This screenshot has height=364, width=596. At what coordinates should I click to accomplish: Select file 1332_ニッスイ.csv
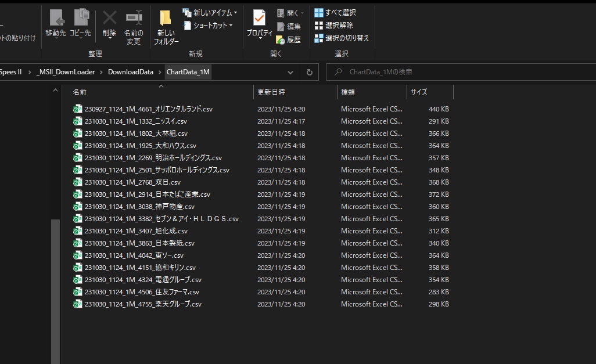pos(136,121)
